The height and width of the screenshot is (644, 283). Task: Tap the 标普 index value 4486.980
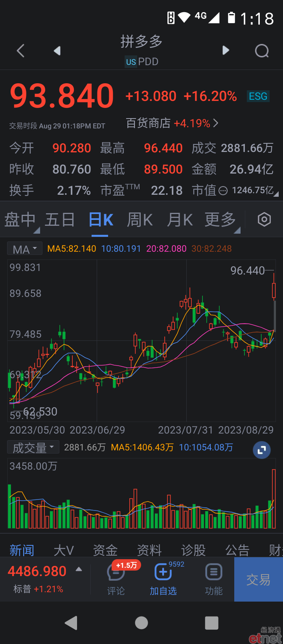(37, 571)
